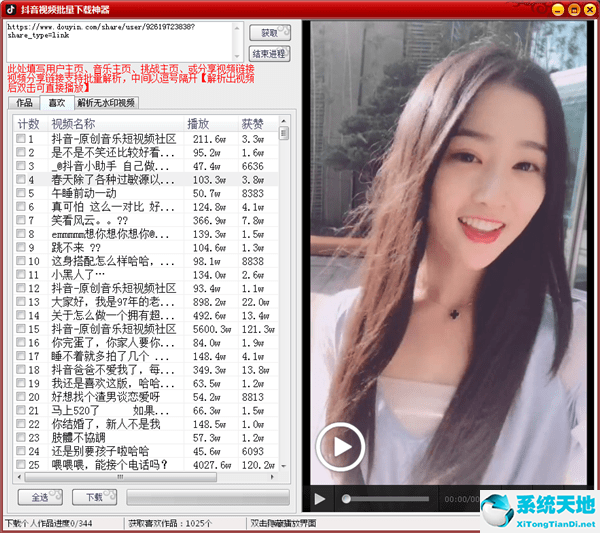Check the box for row 2
The width and height of the screenshot is (600, 533).
pos(21,152)
